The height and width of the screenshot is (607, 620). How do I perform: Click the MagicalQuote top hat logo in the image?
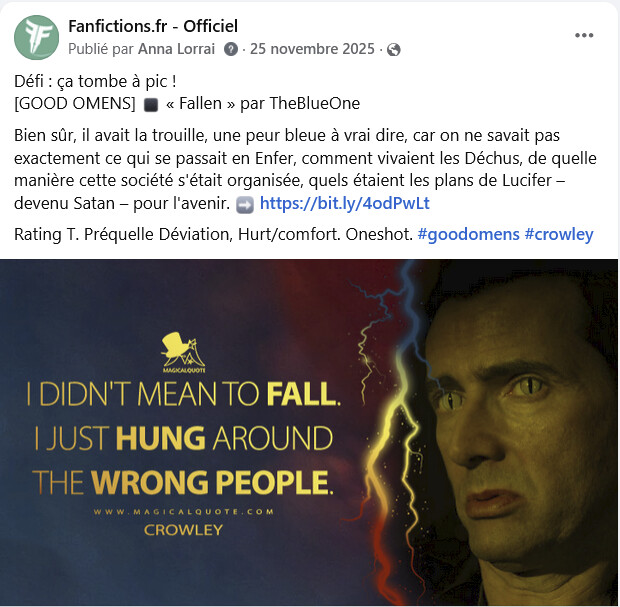coord(183,352)
